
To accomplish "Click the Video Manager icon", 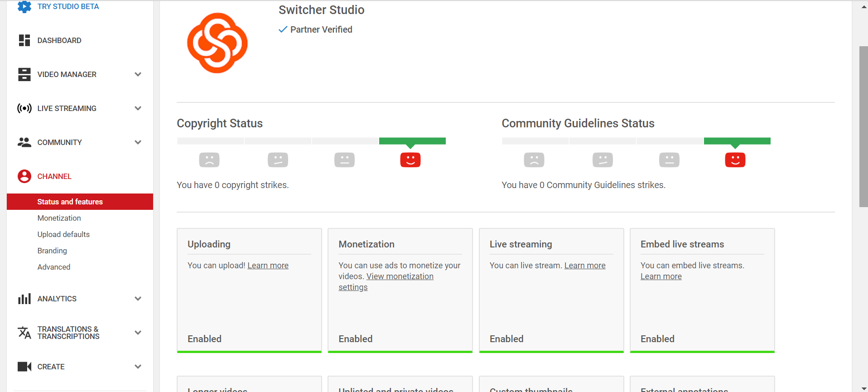I will pos(24,74).
